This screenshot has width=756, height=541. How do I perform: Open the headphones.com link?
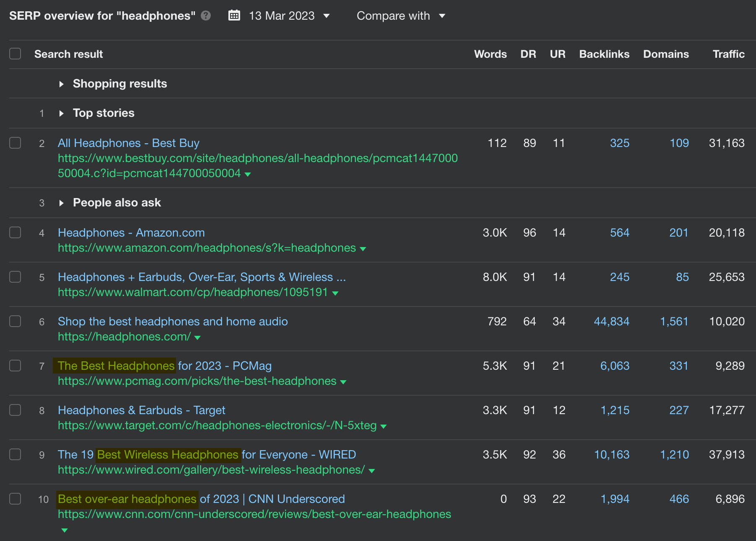click(123, 337)
